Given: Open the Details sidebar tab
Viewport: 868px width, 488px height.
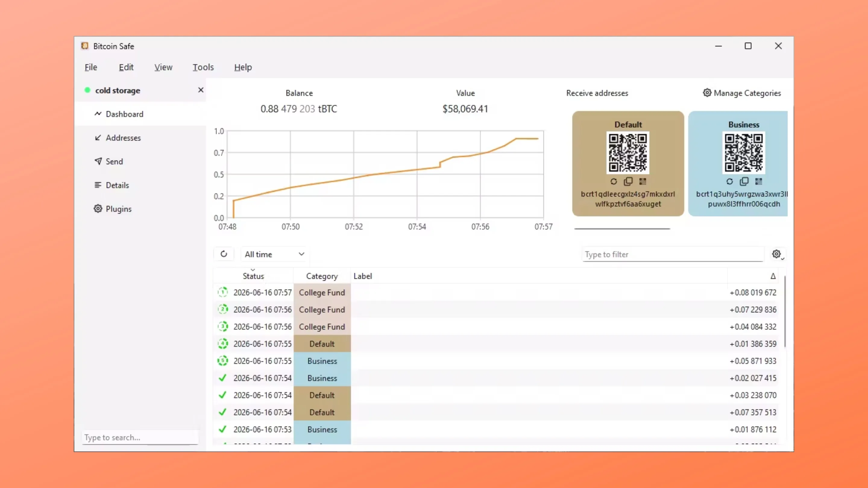Looking at the screenshot, I should pos(140,185).
